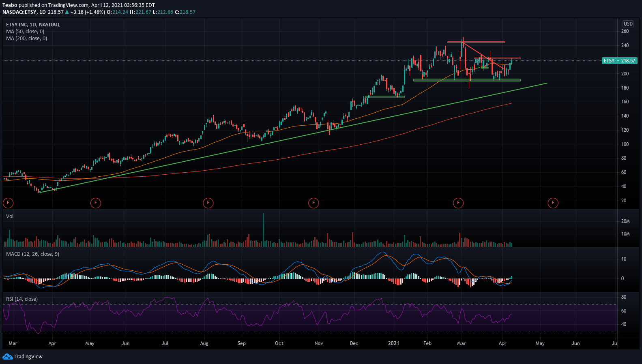The width and height of the screenshot is (642, 364).
Task: Click the 'Dec' label on the time axis
Action: (354, 343)
